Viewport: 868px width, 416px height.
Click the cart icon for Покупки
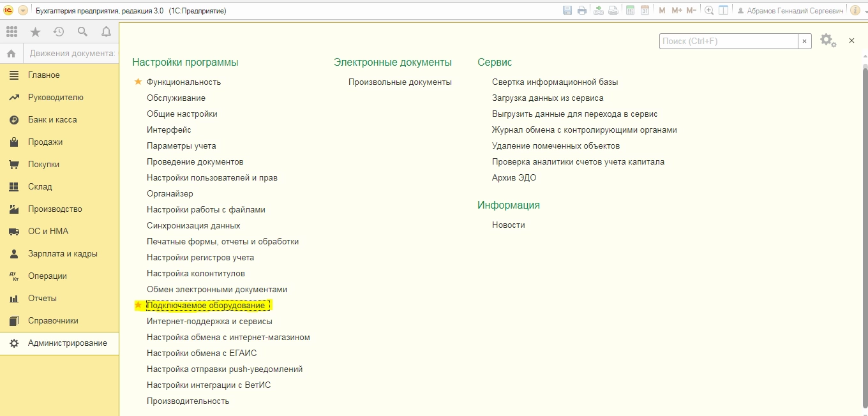click(13, 164)
